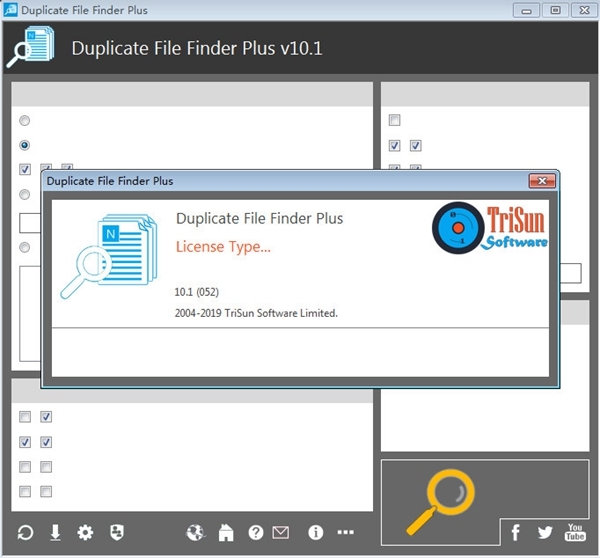Click the About dialog title bar text
Viewport: 600px width, 558px height.
pos(110,181)
